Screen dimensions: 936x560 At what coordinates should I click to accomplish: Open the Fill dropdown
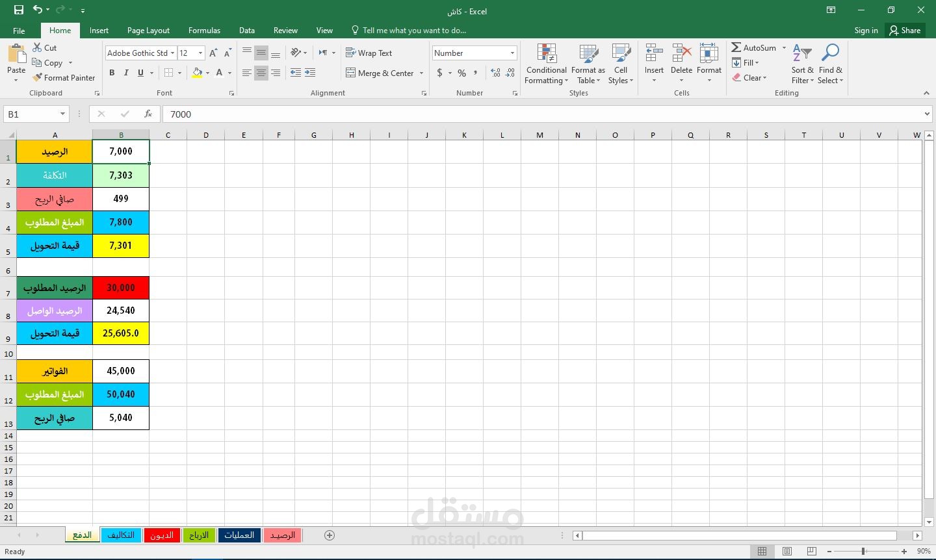[746, 63]
